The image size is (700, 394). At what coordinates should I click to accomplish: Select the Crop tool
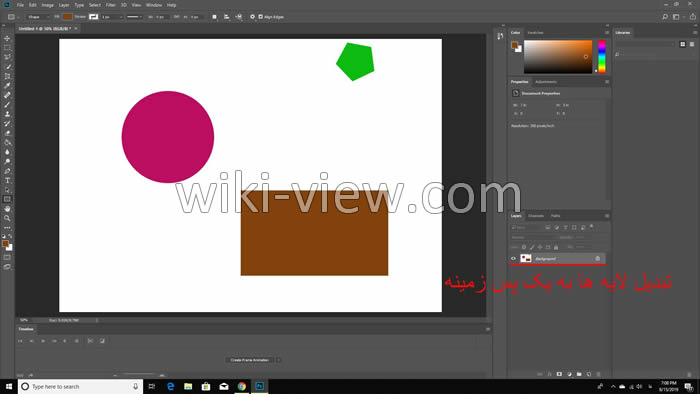click(7, 76)
